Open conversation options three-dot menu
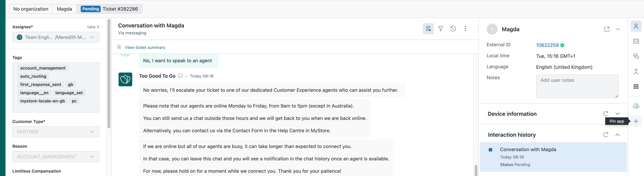Screen dimensions: 644x176 coord(465,29)
